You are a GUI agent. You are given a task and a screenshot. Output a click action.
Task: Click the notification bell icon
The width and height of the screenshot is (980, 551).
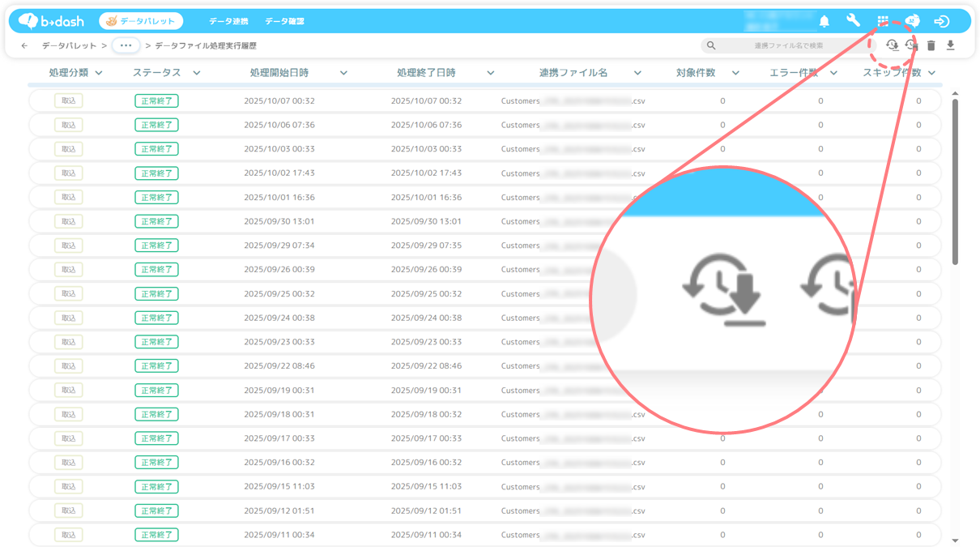click(x=824, y=21)
